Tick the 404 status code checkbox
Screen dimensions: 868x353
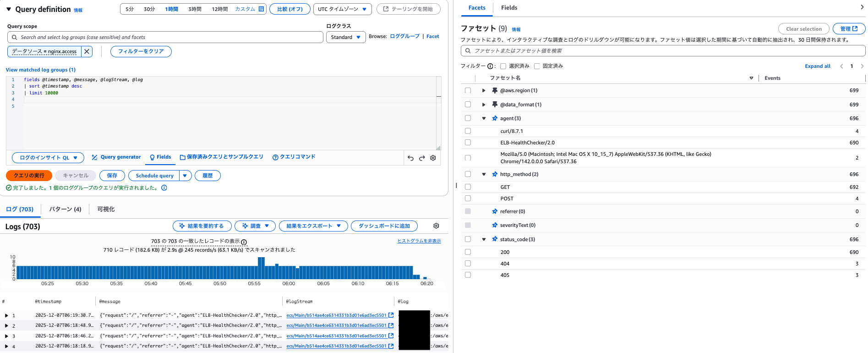[468, 264]
